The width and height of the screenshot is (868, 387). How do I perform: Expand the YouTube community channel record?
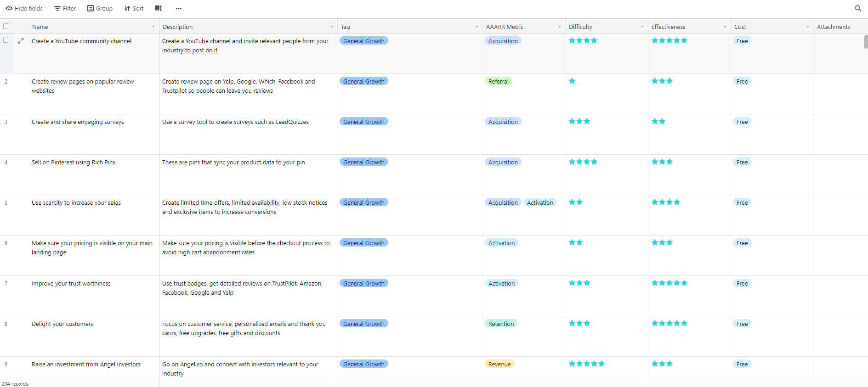21,41
